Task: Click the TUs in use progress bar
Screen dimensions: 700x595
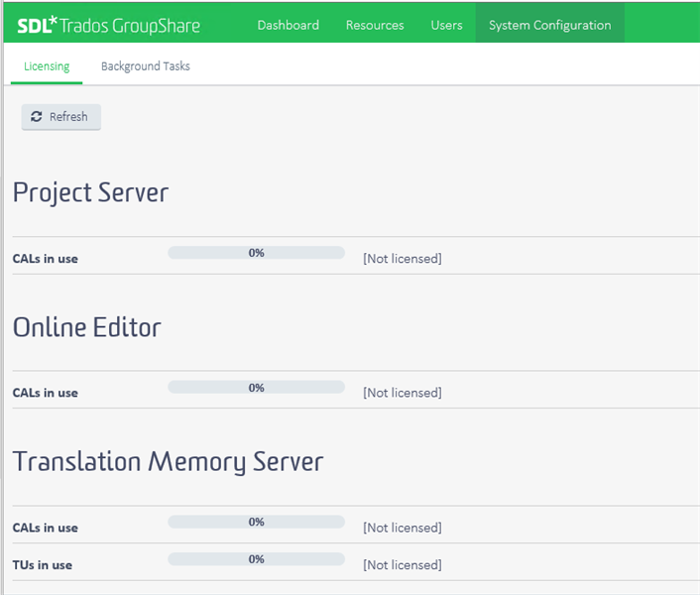Action: (256, 559)
